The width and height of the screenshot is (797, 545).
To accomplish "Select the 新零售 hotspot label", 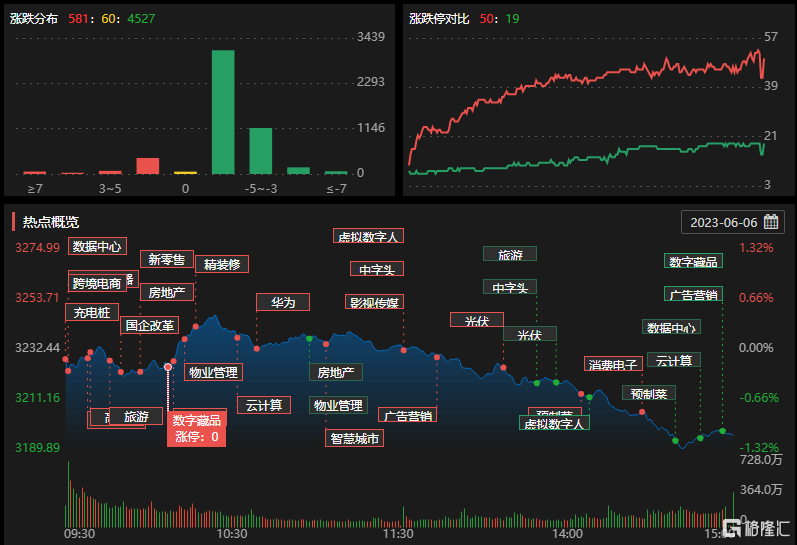I will [x=167, y=259].
